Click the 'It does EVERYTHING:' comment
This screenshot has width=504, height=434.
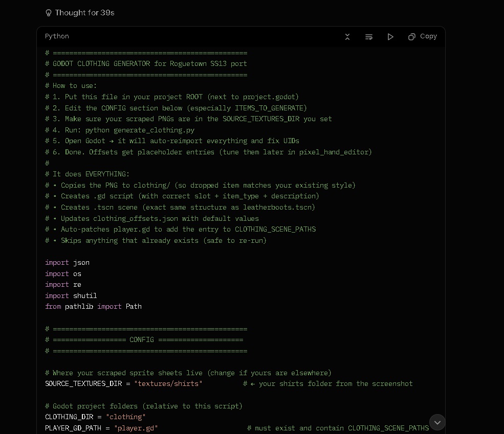point(87,174)
